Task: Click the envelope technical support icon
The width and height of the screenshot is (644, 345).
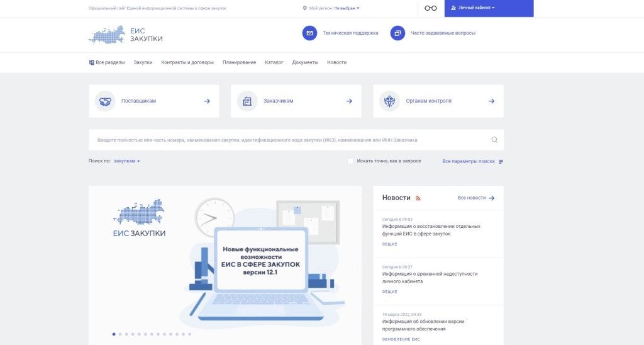Action: [309, 33]
